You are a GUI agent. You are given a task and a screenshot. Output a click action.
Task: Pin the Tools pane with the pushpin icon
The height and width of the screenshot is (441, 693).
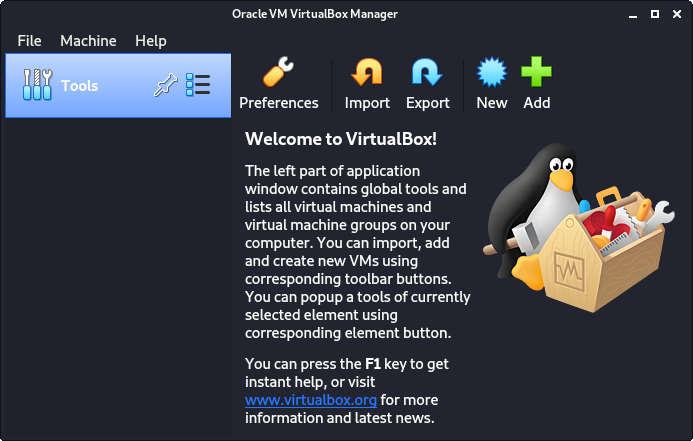(x=165, y=85)
